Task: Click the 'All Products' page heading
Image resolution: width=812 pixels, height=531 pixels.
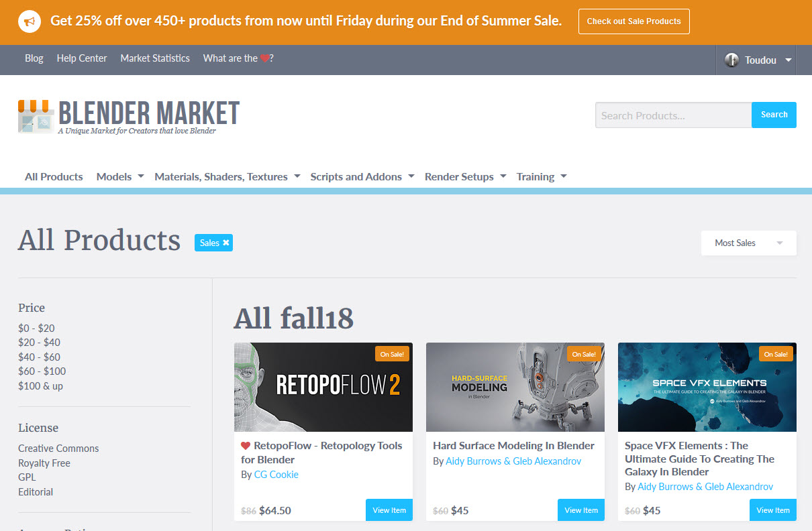Action: pyautogui.click(x=99, y=240)
